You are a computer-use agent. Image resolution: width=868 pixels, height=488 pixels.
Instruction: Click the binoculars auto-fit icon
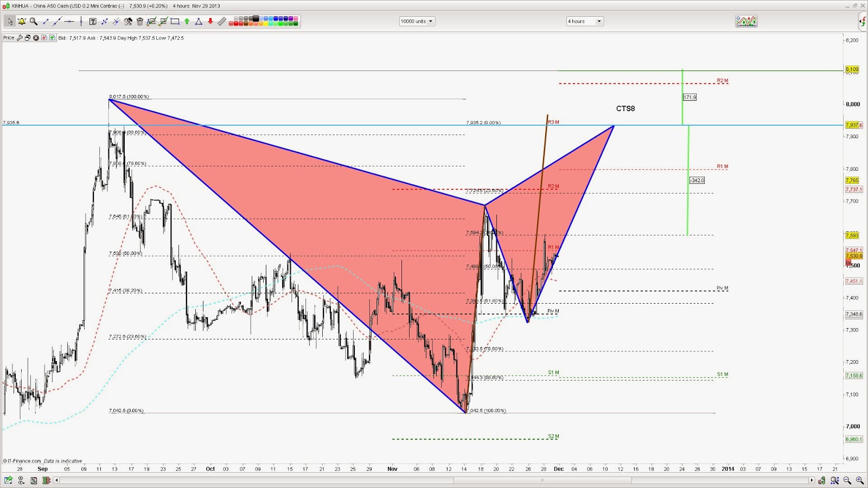(835, 480)
